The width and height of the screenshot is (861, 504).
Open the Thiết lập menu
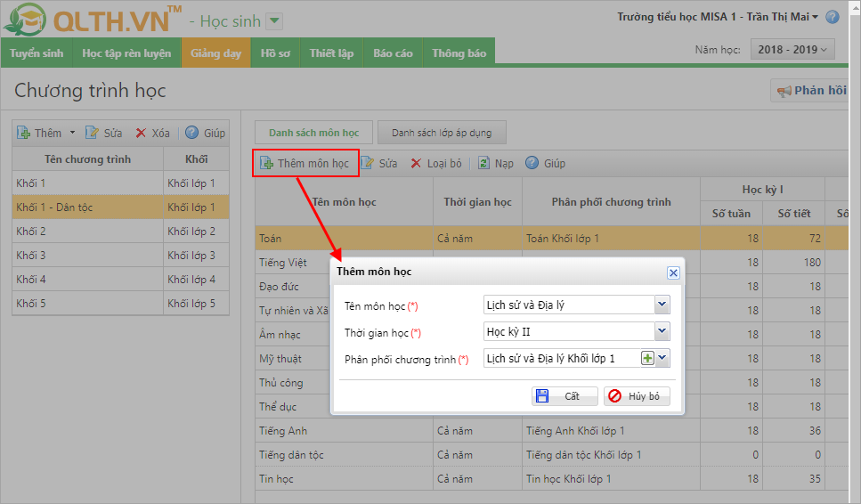coord(331,53)
